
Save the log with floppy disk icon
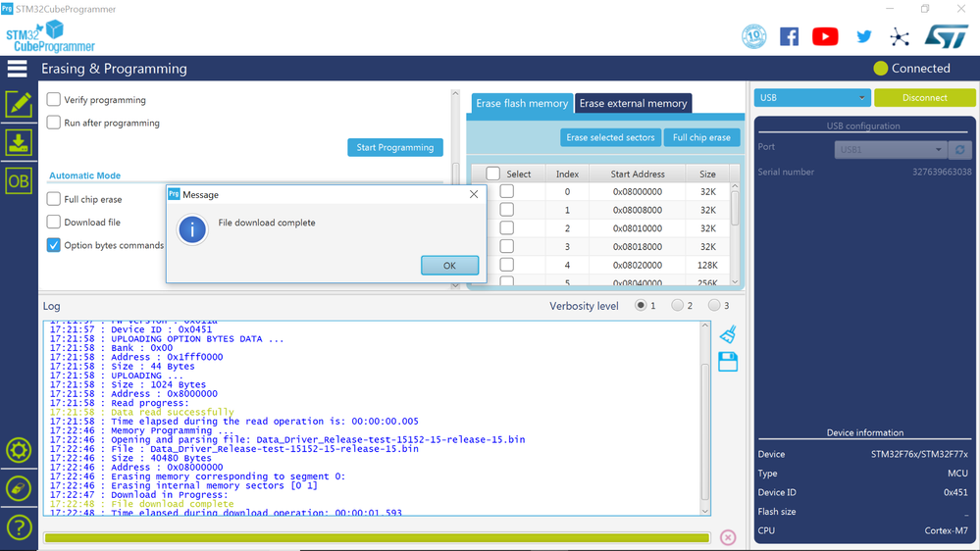(728, 362)
